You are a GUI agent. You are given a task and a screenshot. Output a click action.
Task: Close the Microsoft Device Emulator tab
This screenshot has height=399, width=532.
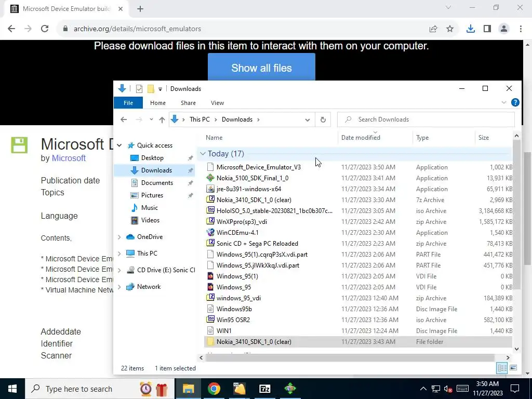[121, 9]
